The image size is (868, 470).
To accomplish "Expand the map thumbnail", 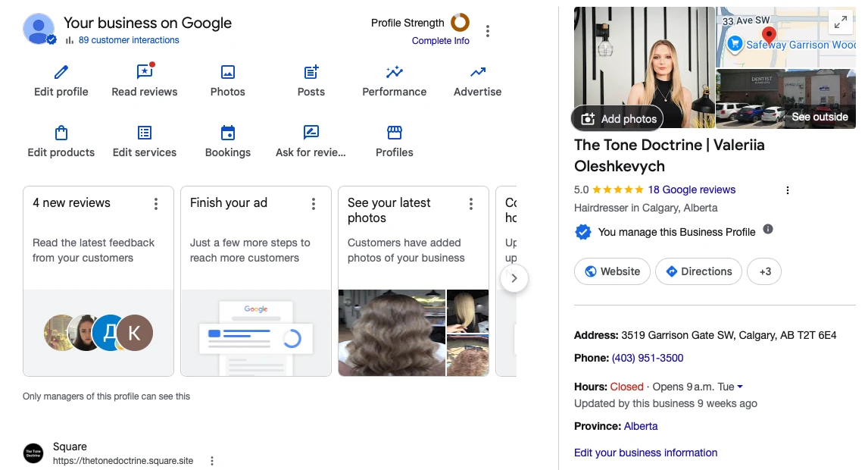I will coord(840,22).
